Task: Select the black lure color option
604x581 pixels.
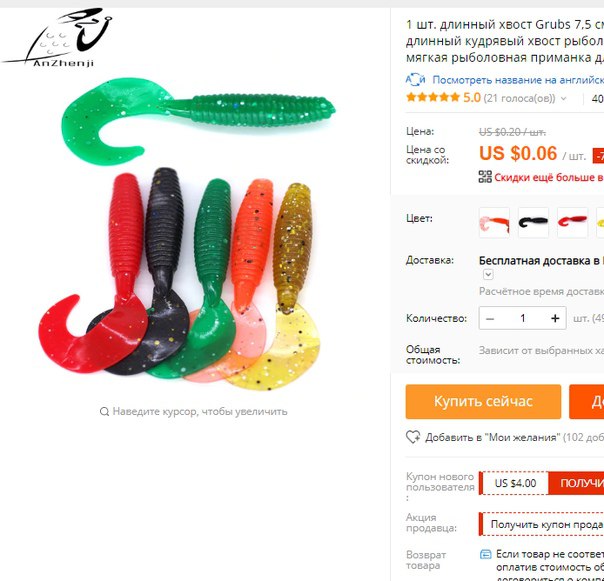Action: click(533, 222)
